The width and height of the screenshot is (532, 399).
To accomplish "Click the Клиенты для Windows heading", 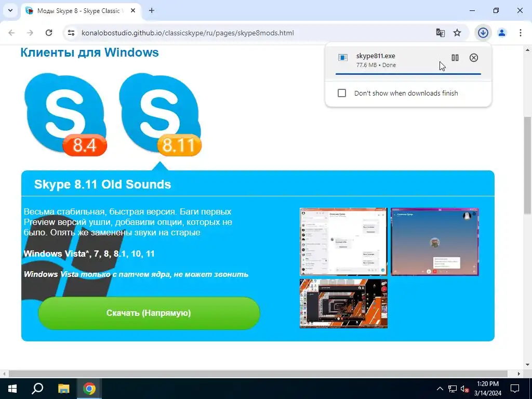I will pos(89,52).
